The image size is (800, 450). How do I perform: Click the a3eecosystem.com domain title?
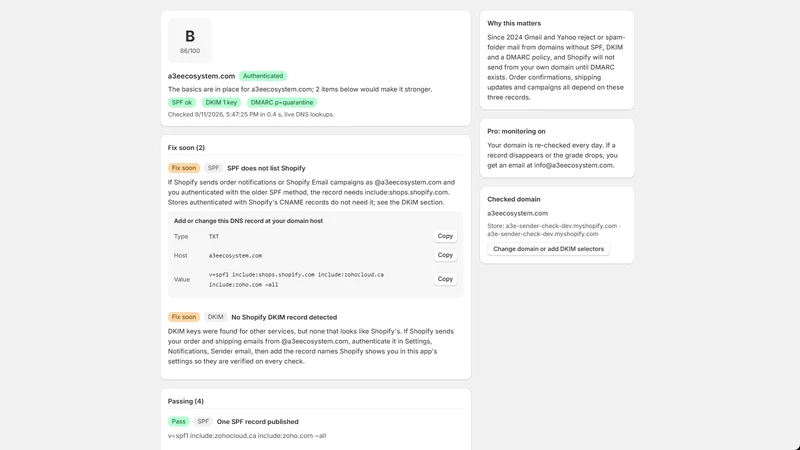pos(202,76)
